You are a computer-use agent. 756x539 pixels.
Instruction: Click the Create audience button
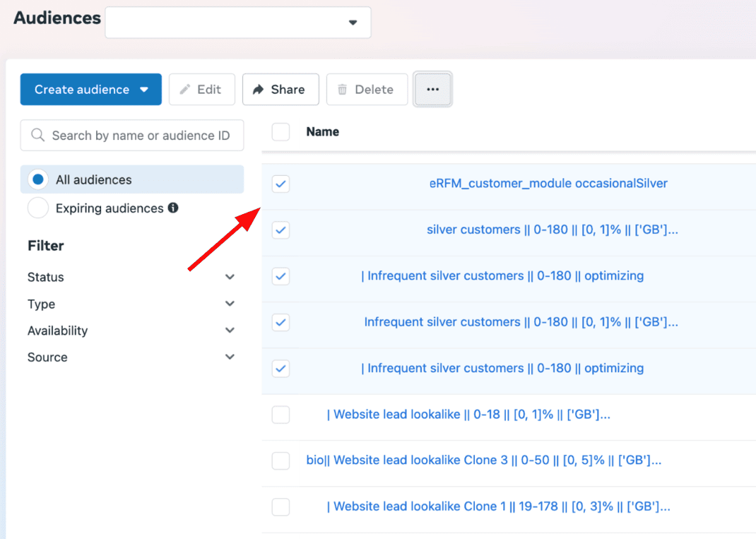click(90, 89)
